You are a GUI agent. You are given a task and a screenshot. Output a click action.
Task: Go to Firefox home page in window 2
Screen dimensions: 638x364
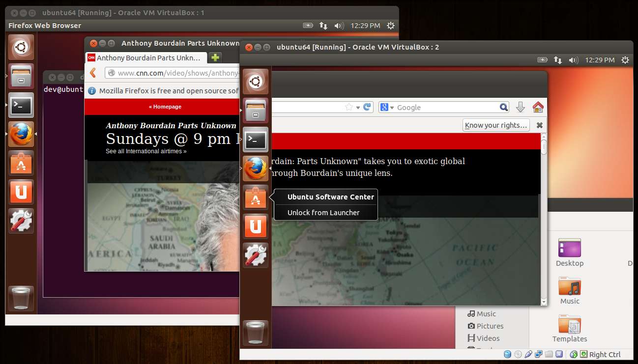click(x=538, y=107)
